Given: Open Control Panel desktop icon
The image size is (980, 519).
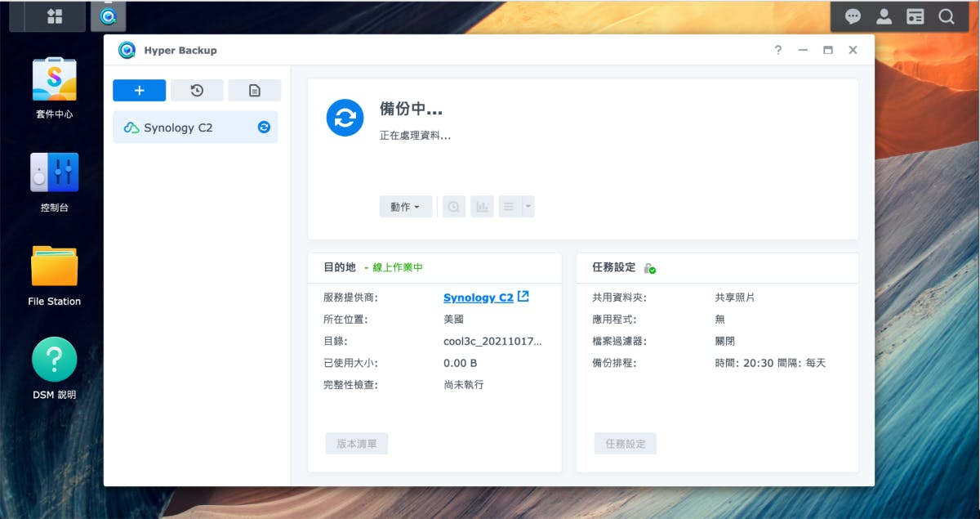Looking at the screenshot, I should click(x=55, y=173).
